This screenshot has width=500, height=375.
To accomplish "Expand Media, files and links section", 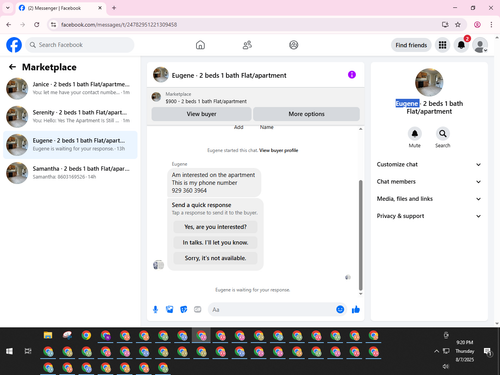I will click(429, 199).
